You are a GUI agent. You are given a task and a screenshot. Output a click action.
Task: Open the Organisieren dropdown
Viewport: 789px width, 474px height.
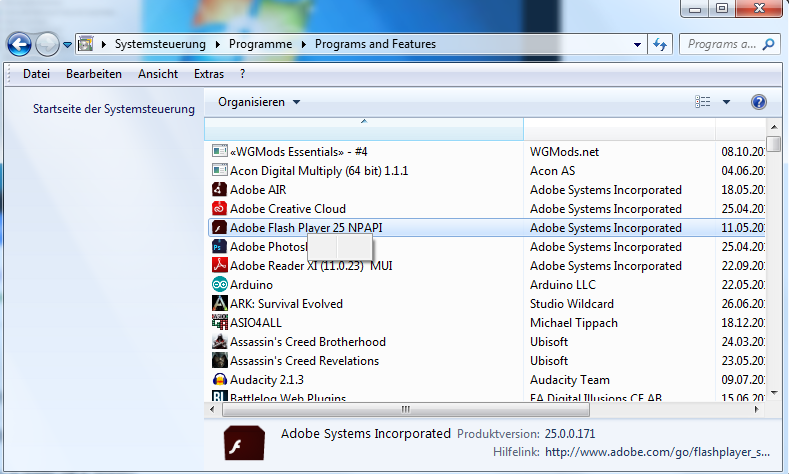259,102
